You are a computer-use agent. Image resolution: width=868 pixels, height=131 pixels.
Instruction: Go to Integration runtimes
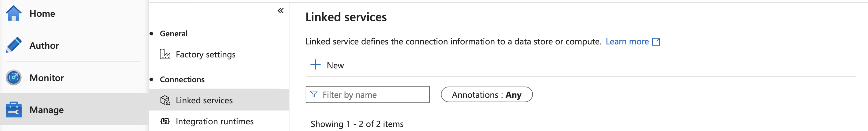click(214, 121)
